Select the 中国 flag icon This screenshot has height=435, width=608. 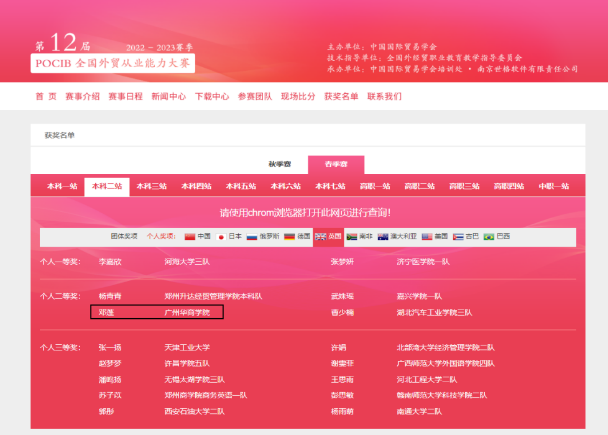(x=190, y=236)
